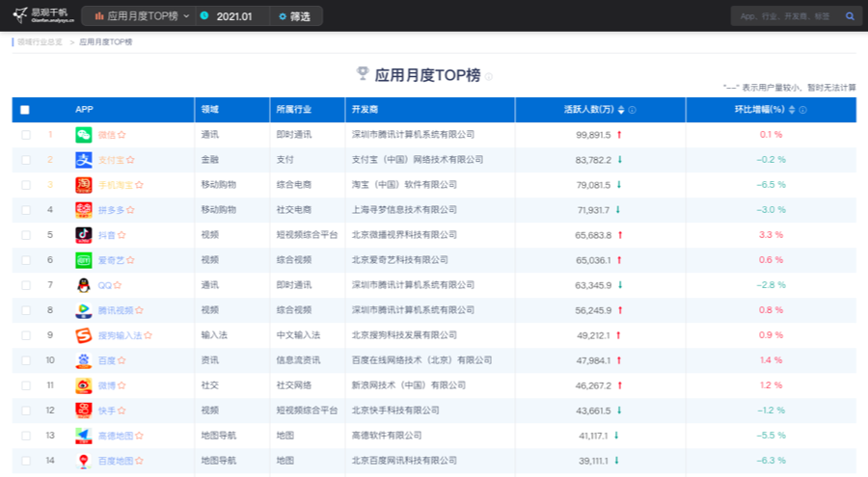This screenshot has height=477, width=868.
Task: Check the box for rank 7 QQ
Action: pos(26,285)
